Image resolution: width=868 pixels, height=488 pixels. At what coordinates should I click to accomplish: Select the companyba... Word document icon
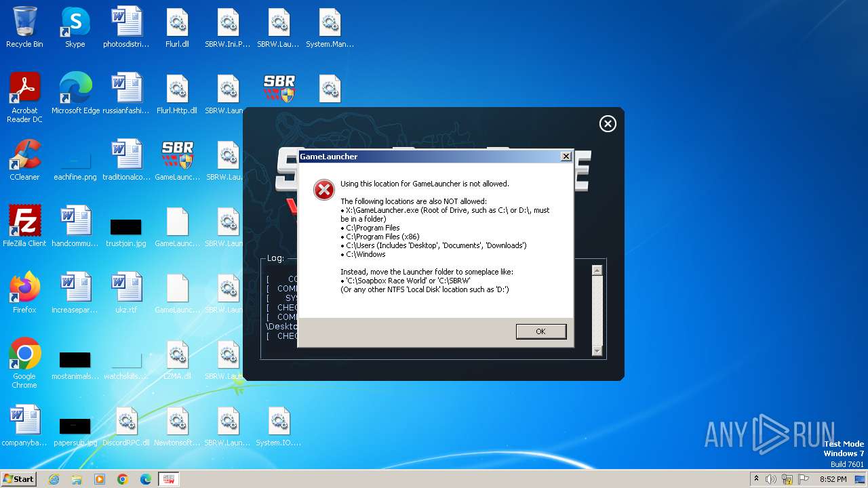tap(24, 426)
